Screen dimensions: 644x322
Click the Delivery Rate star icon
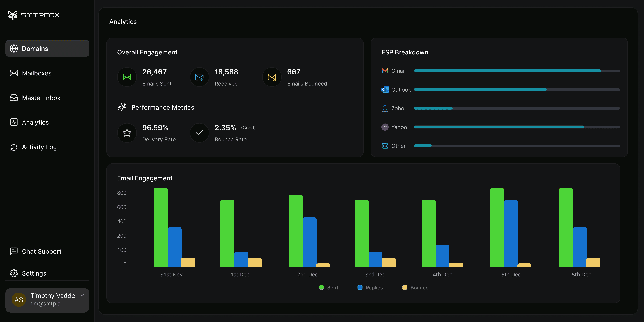127,133
